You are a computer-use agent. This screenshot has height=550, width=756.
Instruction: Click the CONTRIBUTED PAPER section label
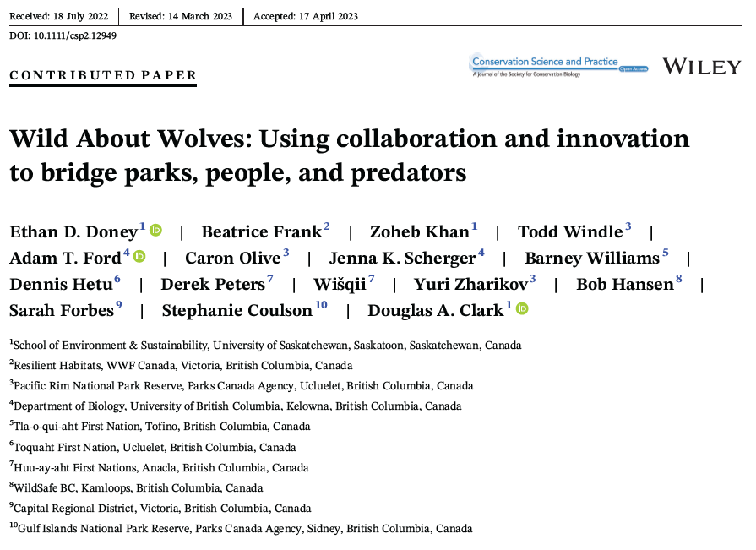click(x=101, y=75)
